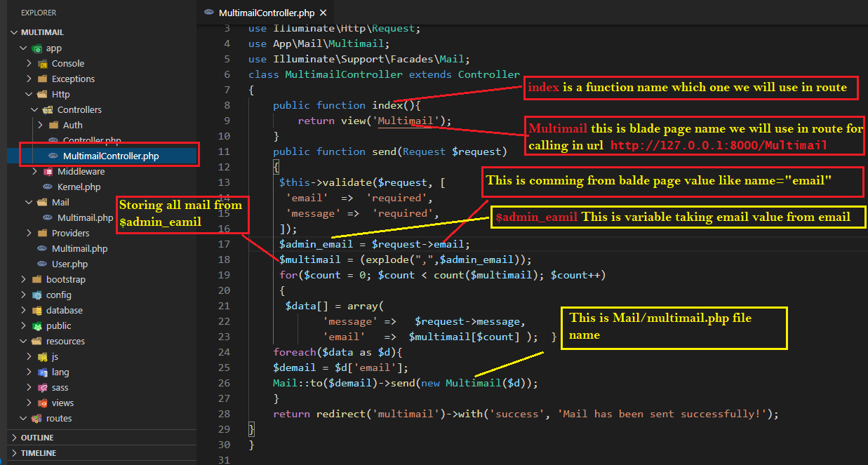Screen dimensions: 868x465
Task: Open Multimail.php inside the Mail folder
Action: click(x=85, y=218)
